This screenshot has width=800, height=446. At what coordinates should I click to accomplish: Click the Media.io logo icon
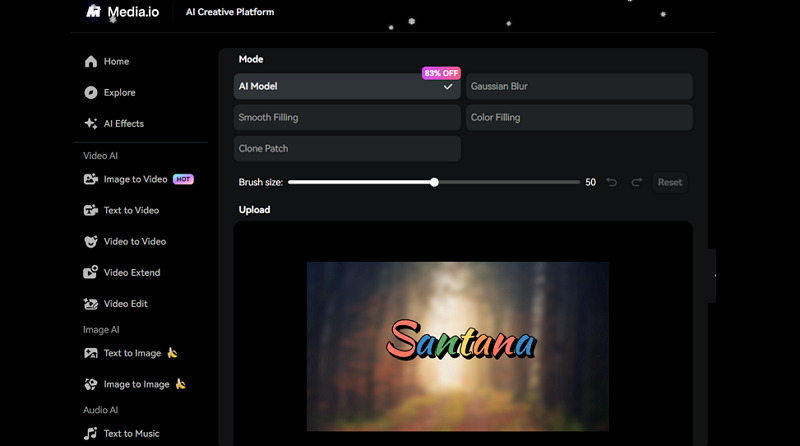(x=94, y=12)
